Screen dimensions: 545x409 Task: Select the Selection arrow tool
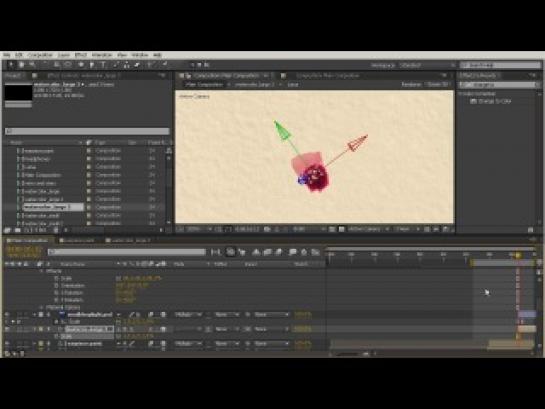point(11,65)
